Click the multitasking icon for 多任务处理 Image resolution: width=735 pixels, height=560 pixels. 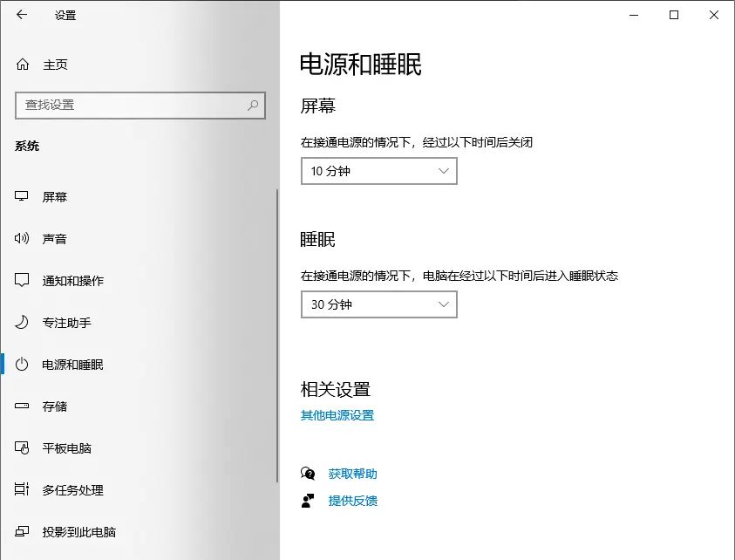22,489
